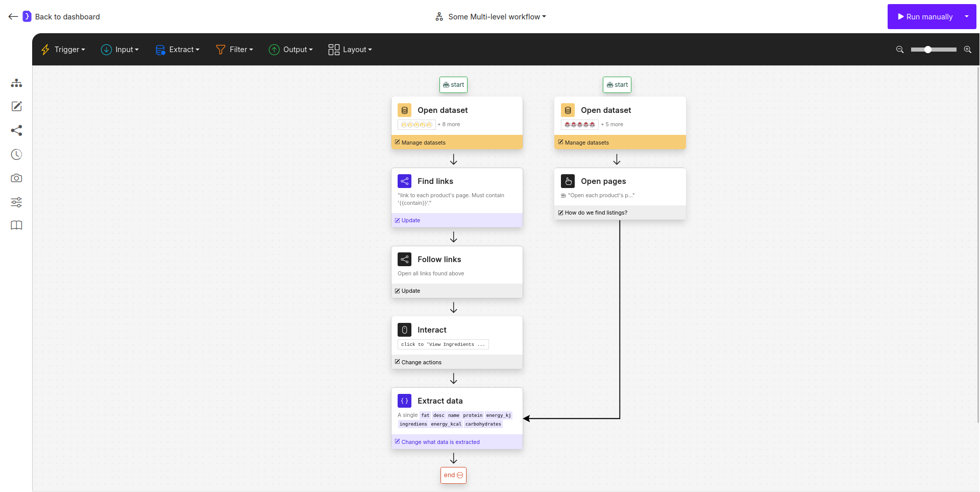Zoom in with the magnifier plus icon

[x=968, y=50]
